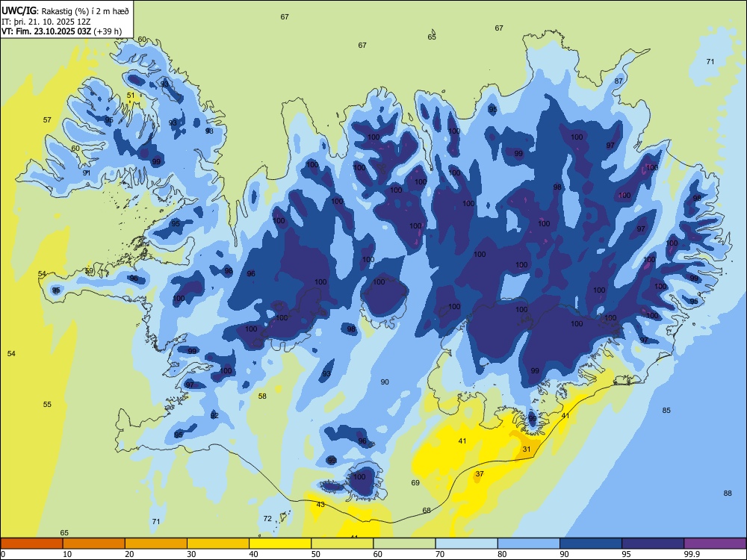
Task: Click the '37' humidity value near the south coast
Action: click(x=480, y=474)
